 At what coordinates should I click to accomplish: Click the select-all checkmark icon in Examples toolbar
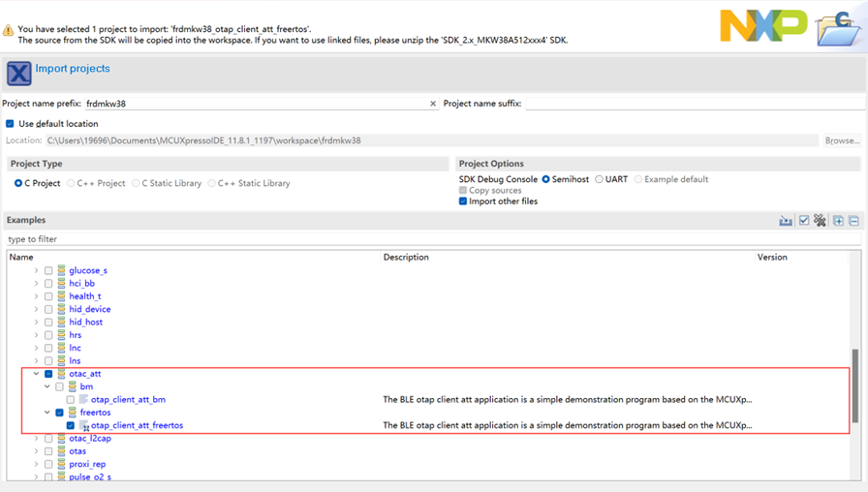(x=804, y=220)
